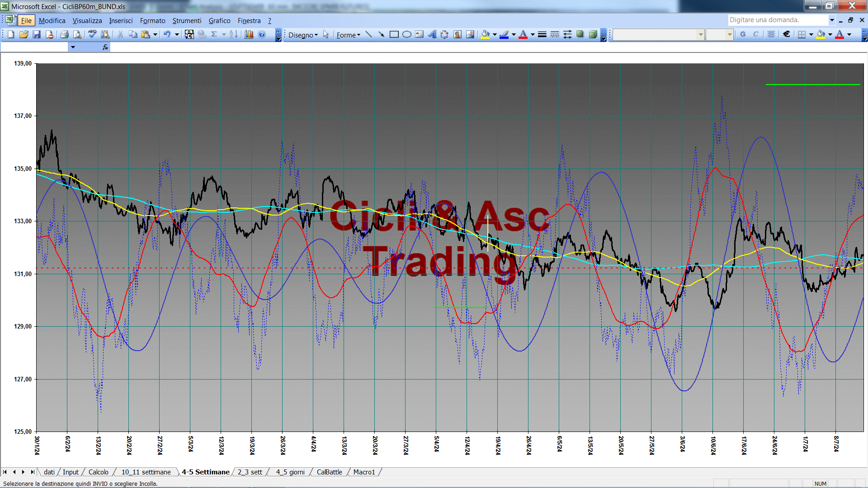Screen dimensions: 868x488
Task: Create a new workbook via toolbar icon
Action: (x=11, y=34)
